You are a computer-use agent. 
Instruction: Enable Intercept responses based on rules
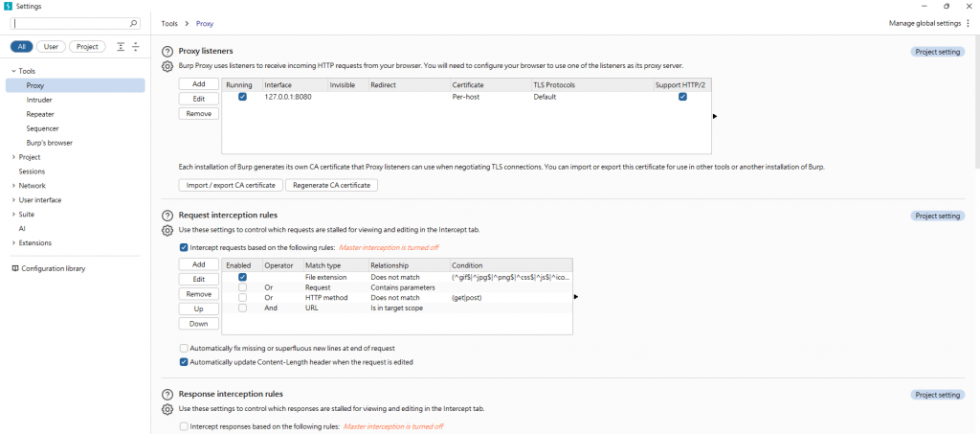click(183, 426)
